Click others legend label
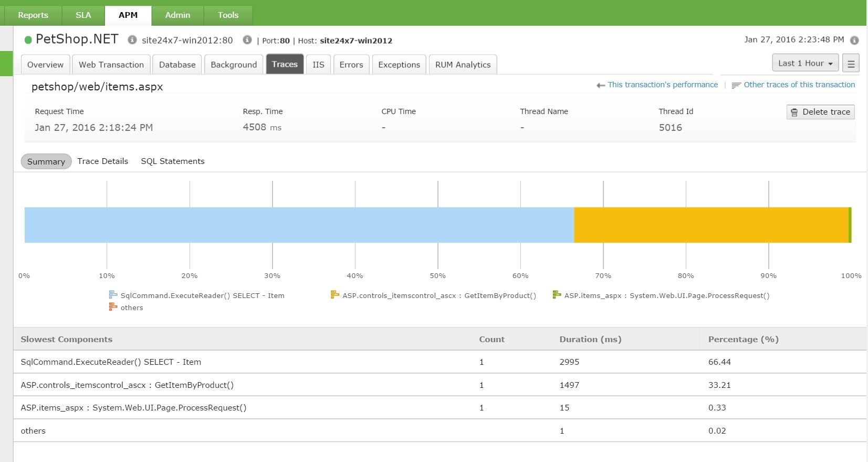The height and width of the screenshot is (462, 868). click(x=132, y=308)
